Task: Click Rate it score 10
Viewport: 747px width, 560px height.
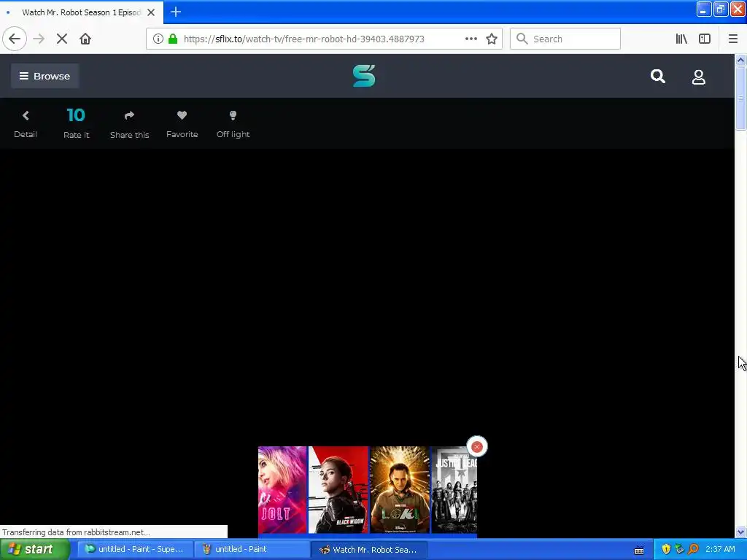Action: pyautogui.click(x=76, y=122)
